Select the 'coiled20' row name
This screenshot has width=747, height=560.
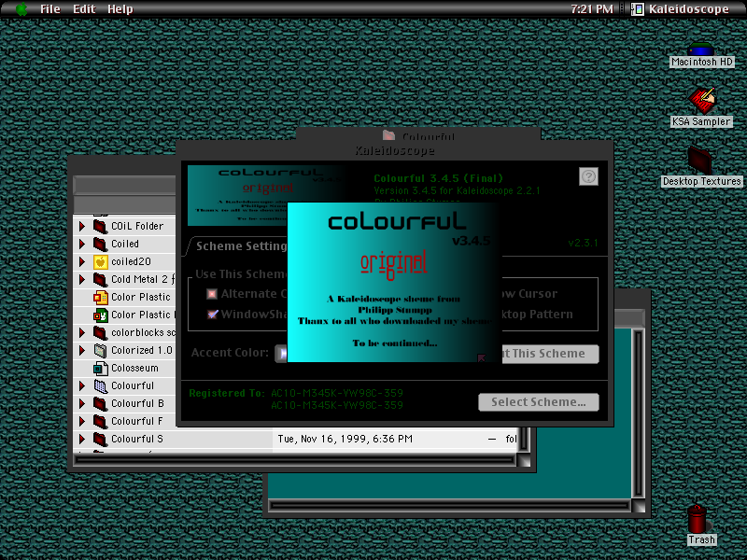131,261
